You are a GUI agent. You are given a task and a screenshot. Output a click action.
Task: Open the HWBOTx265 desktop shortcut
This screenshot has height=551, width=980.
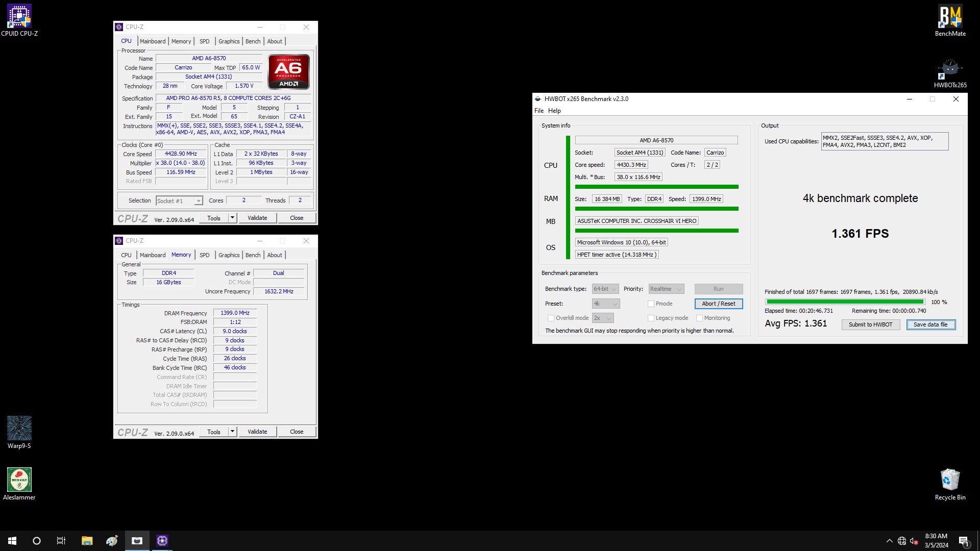(950, 73)
